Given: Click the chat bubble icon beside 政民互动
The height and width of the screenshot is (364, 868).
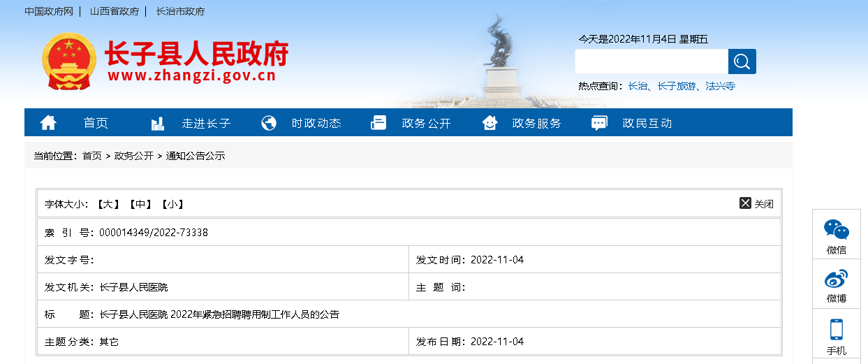Looking at the screenshot, I should (599, 123).
